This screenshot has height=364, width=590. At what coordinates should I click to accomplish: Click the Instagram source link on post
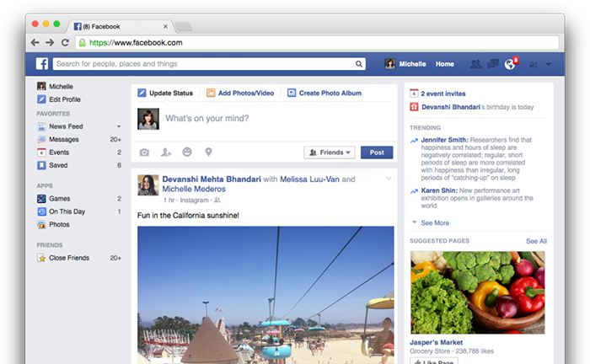(x=194, y=200)
